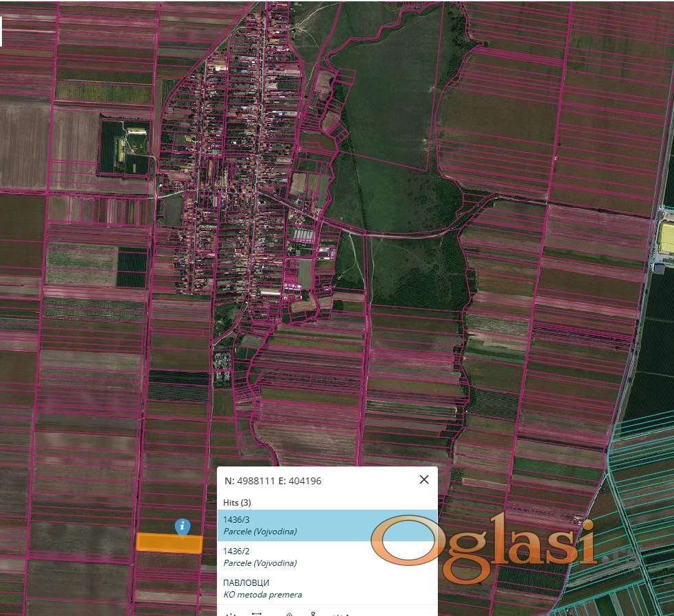Click the yellow building at right edge
The image size is (674, 616).
pos(666,238)
